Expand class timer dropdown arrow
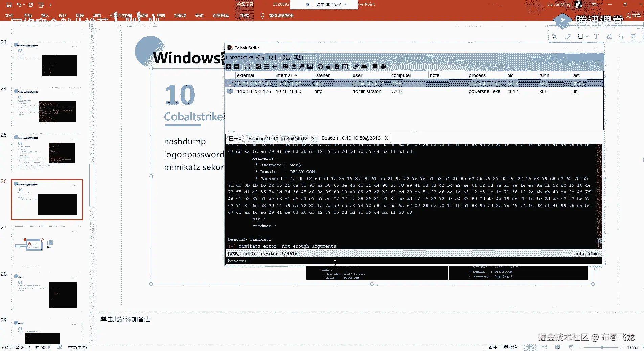The image size is (644, 351). coord(346,5)
